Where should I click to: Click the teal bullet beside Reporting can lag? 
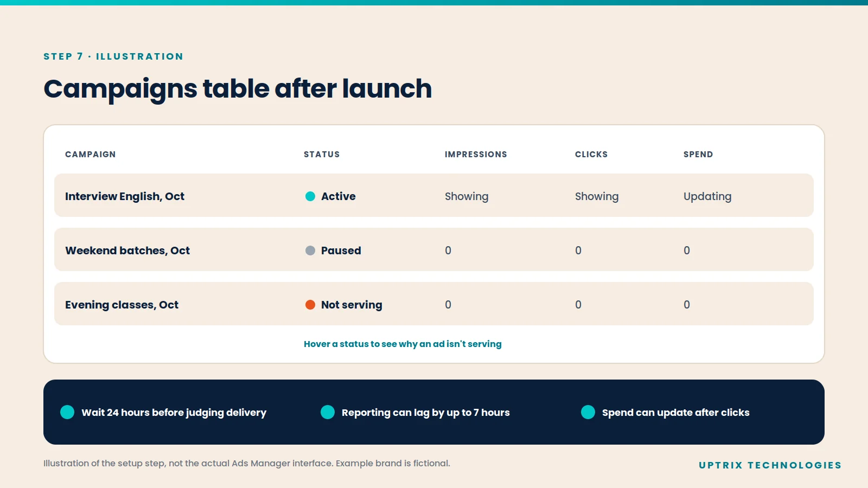pos(328,412)
